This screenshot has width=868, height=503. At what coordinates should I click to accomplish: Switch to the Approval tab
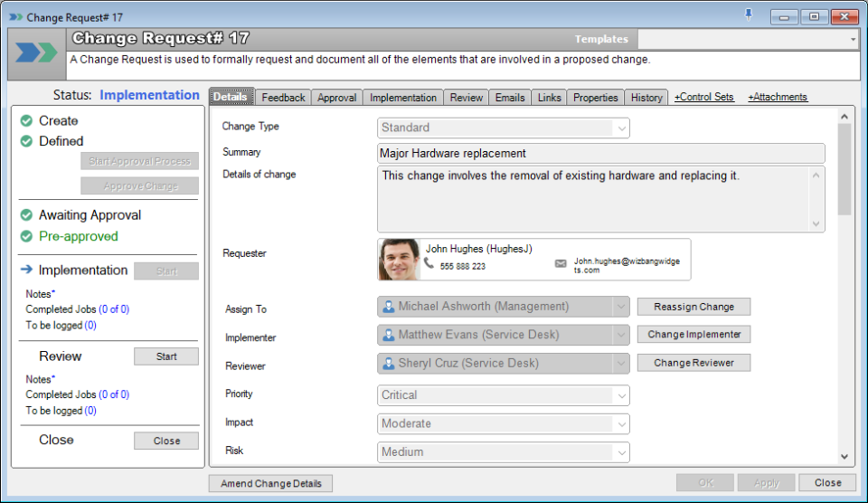pos(336,98)
